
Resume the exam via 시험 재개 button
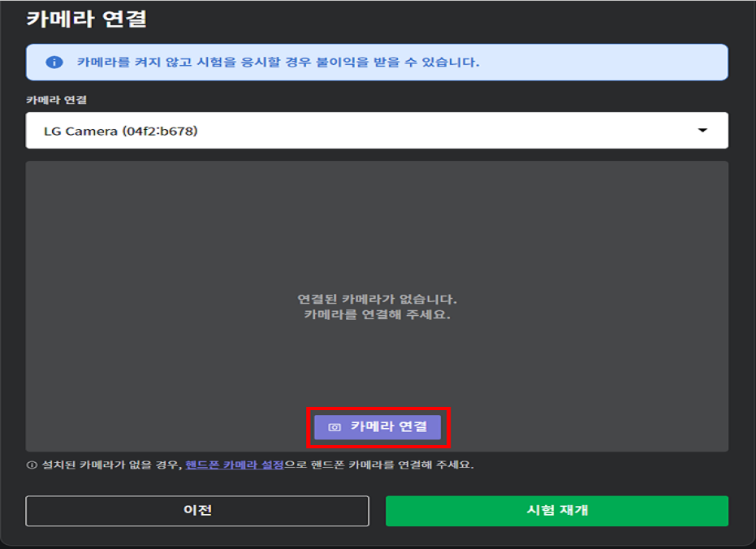[x=556, y=511]
